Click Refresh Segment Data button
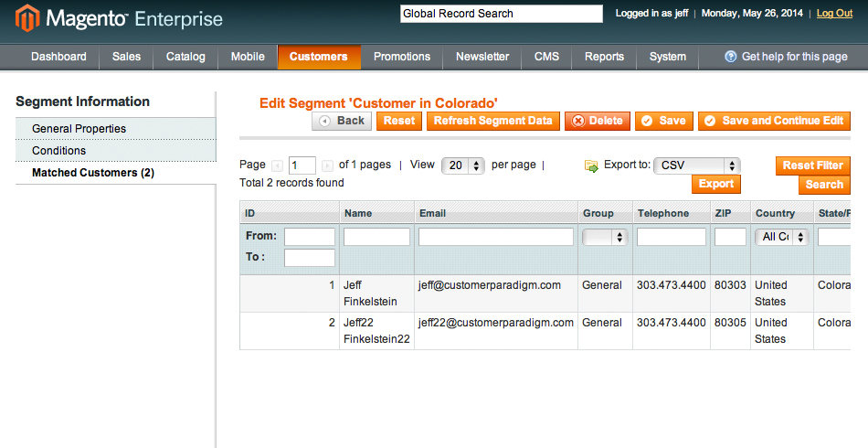Viewport: 868px width, 448px height. click(493, 121)
